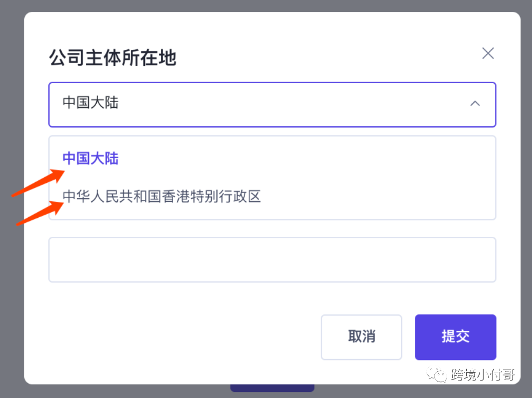
Task: Click the lower red arrow annotation
Action: [x=40, y=213]
